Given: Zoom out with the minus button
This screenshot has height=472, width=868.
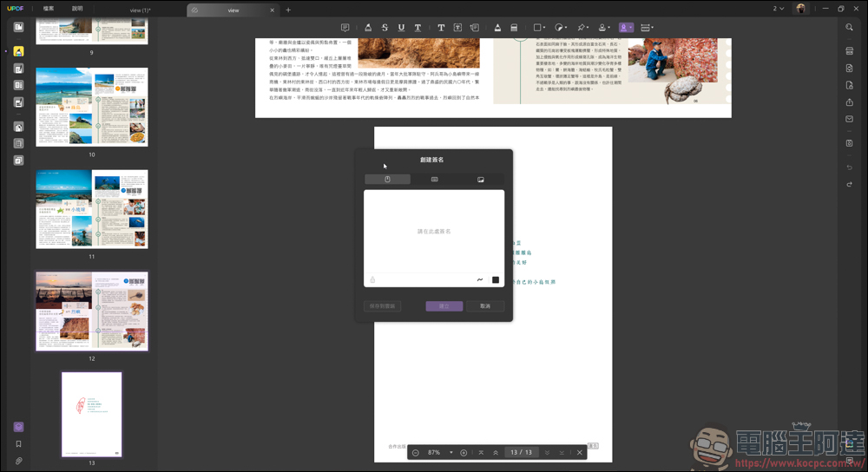Looking at the screenshot, I should pos(416,453).
